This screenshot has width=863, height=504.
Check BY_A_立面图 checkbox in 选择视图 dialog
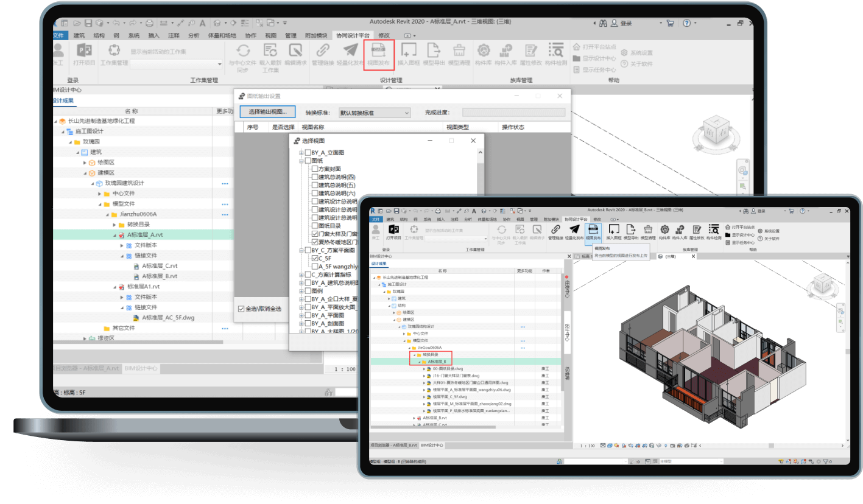[x=308, y=153]
